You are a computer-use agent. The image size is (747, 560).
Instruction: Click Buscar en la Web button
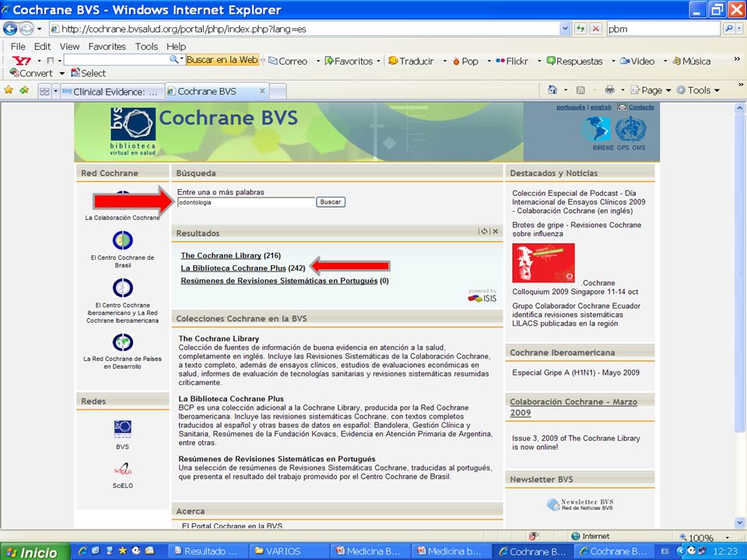(222, 60)
